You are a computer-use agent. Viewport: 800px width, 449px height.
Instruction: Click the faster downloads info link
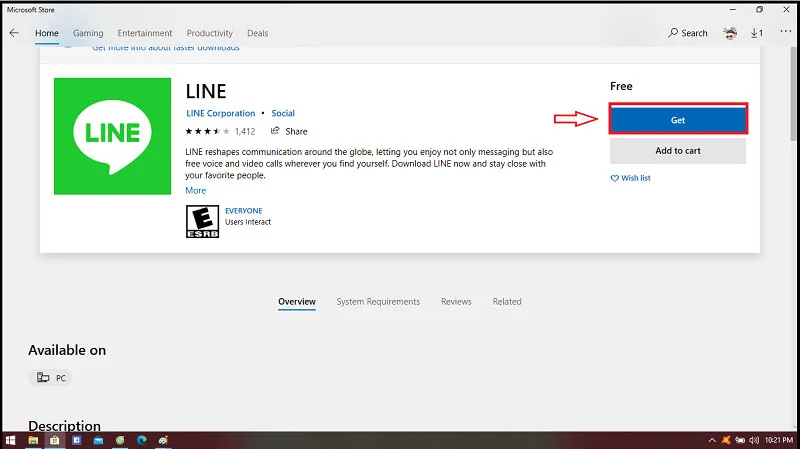click(x=166, y=48)
